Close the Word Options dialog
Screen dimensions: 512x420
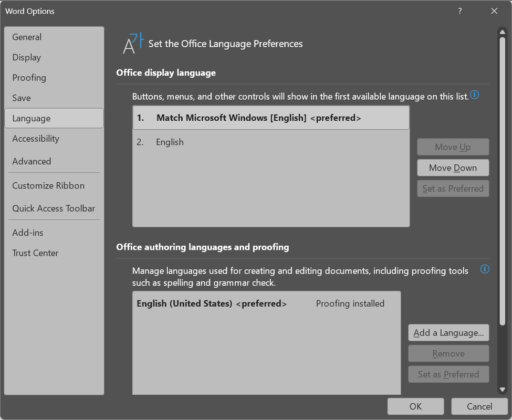pos(494,11)
